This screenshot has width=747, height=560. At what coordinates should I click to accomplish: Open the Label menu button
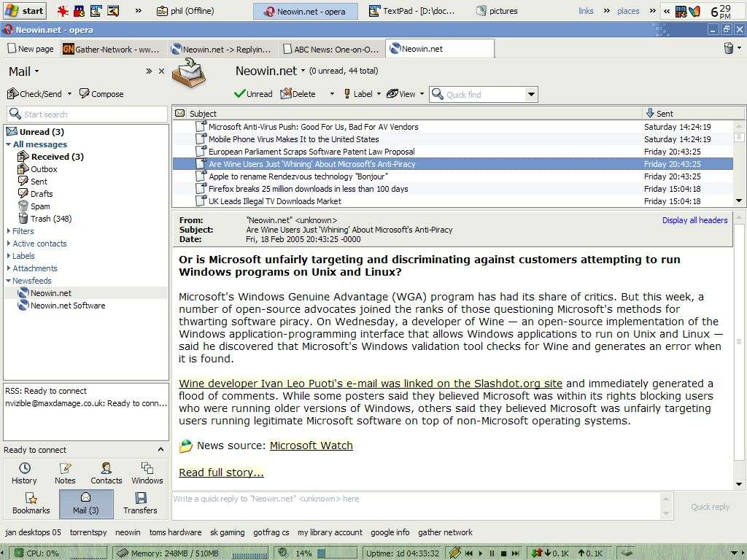coord(358,94)
